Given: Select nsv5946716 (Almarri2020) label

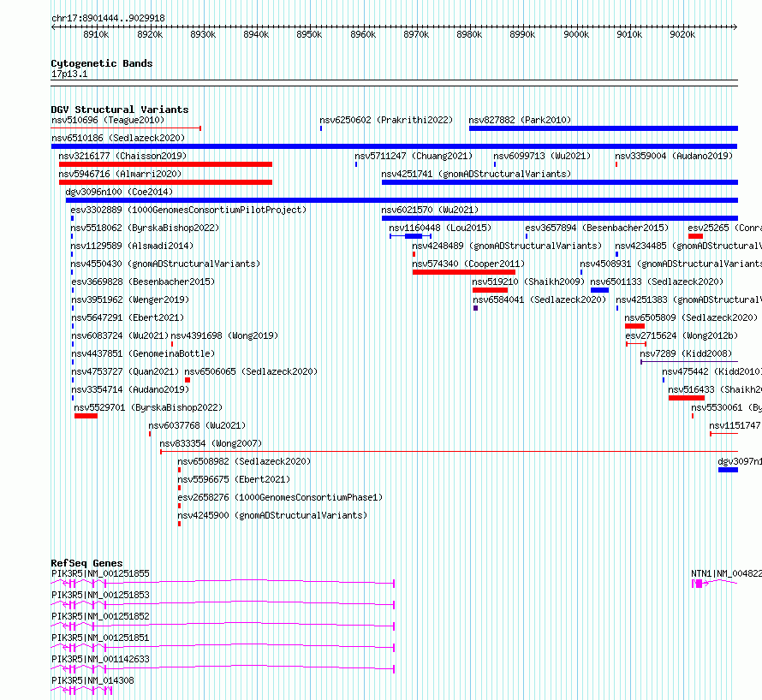Looking at the screenshot, I should tap(120, 174).
